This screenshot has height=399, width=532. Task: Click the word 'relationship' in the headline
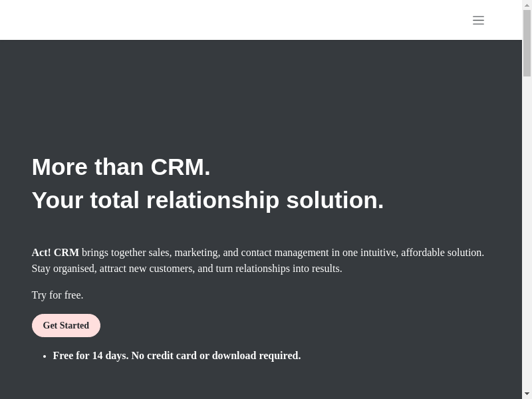[x=213, y=199]
